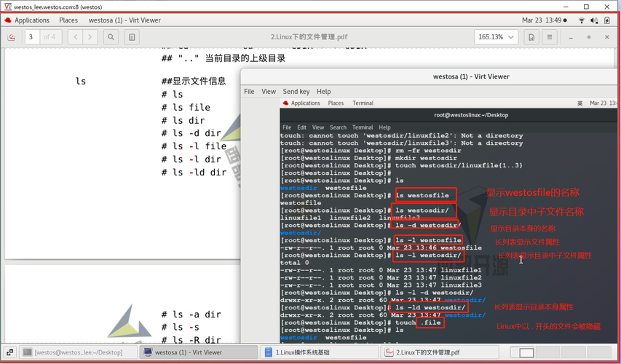Click 'touch westosdir/linuxfile{1..3}' terminal line
The width and height of the screenshot is (621, 364).
(x=459, y=165)
